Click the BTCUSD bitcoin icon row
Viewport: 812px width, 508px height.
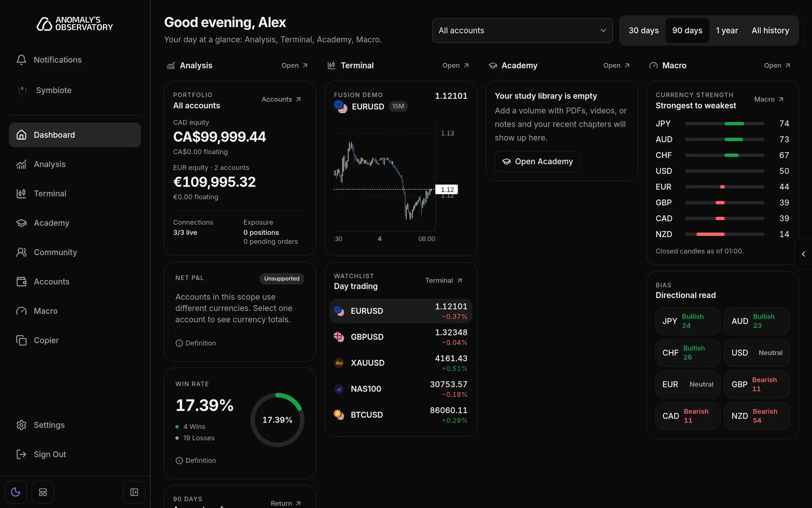tap(401, 415)
